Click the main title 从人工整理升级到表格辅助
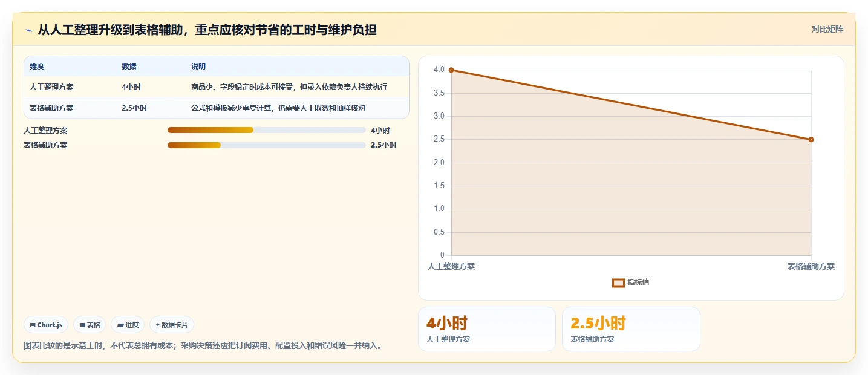The width and height of the screenshot is (868, 375). 207,30
